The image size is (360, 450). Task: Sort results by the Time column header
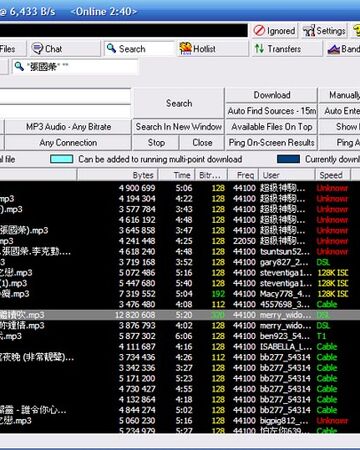[x=177, y=175]
